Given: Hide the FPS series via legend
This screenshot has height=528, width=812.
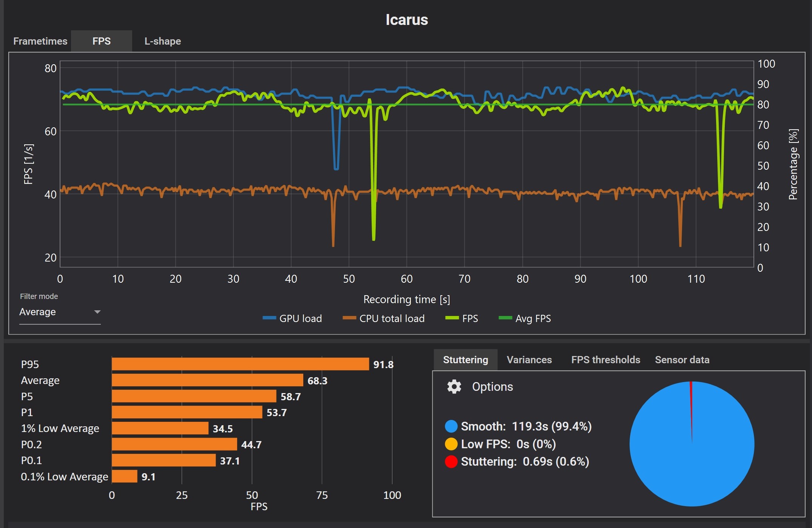Looking at the screenshot, I should pos(462,319).
